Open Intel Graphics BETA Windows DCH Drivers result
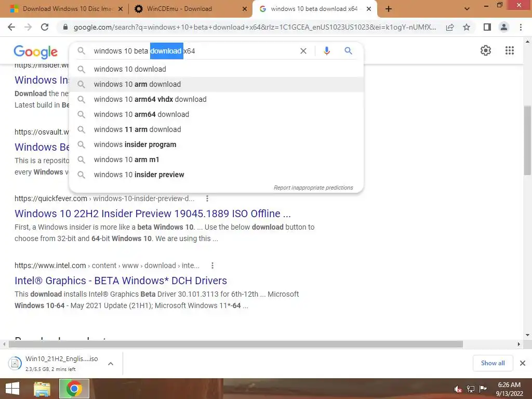The height and width of the screenshot is (399, 532). [x=121, y=281]
